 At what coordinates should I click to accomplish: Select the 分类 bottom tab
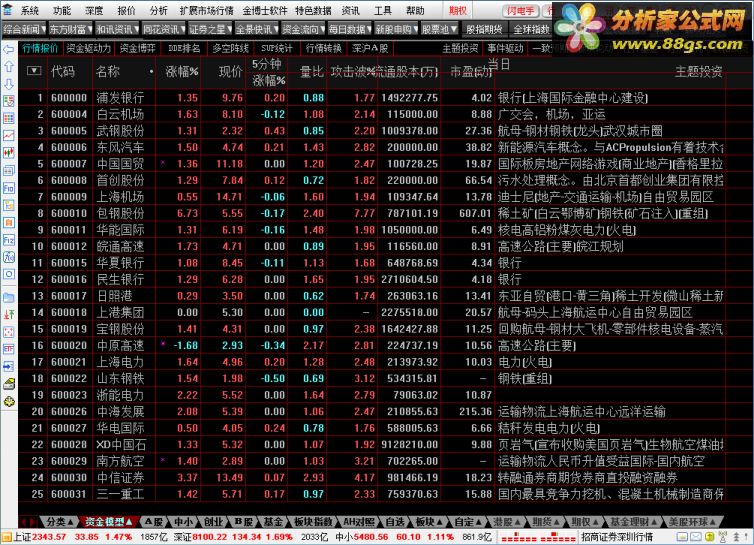[x=59, y=522]
